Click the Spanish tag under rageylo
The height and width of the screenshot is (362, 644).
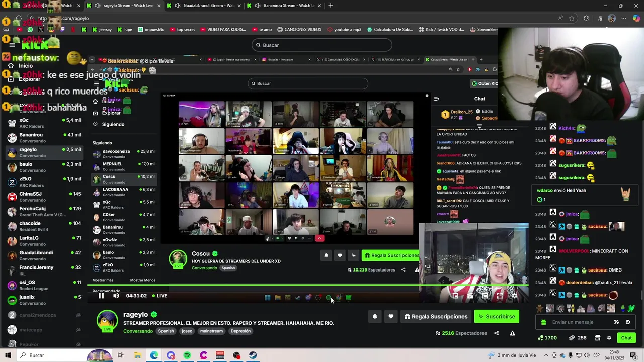tap(166, 331)
